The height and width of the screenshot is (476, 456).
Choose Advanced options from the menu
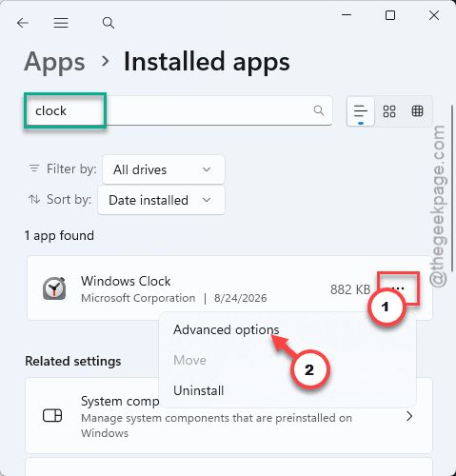coord(226,329)
